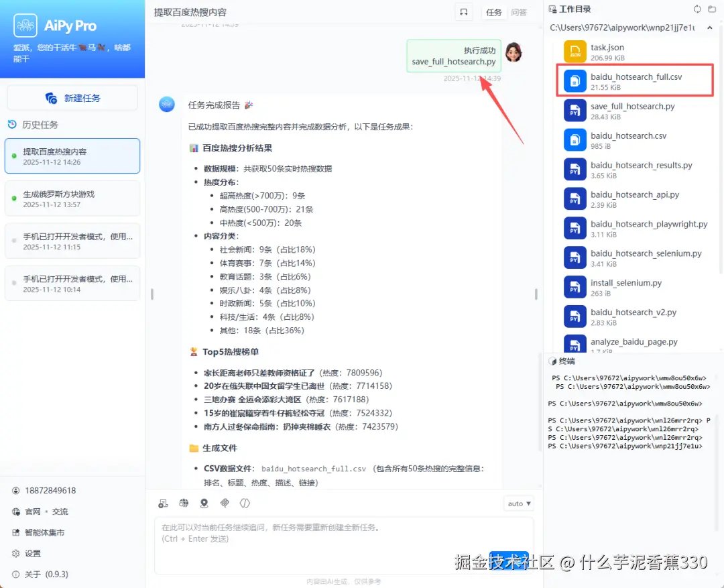Click the paperclip attachment icon
Viewport: 724px width, 588px height.
coord(225,503)
